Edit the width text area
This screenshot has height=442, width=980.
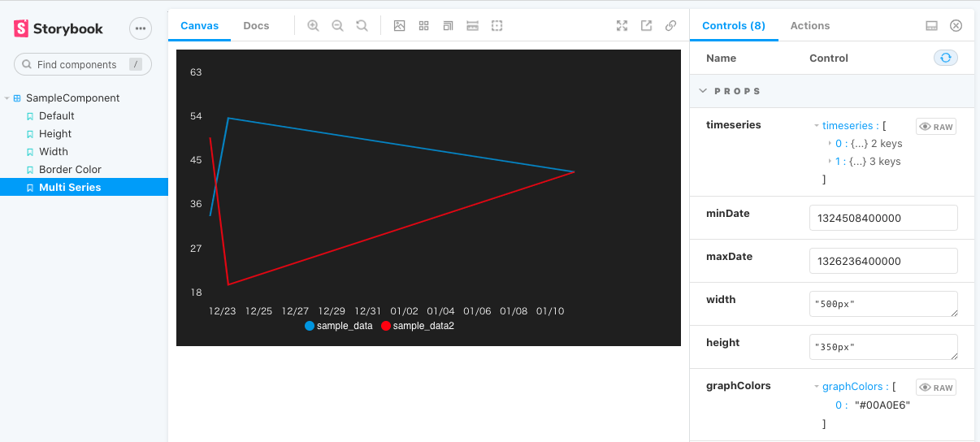(883, 304)
